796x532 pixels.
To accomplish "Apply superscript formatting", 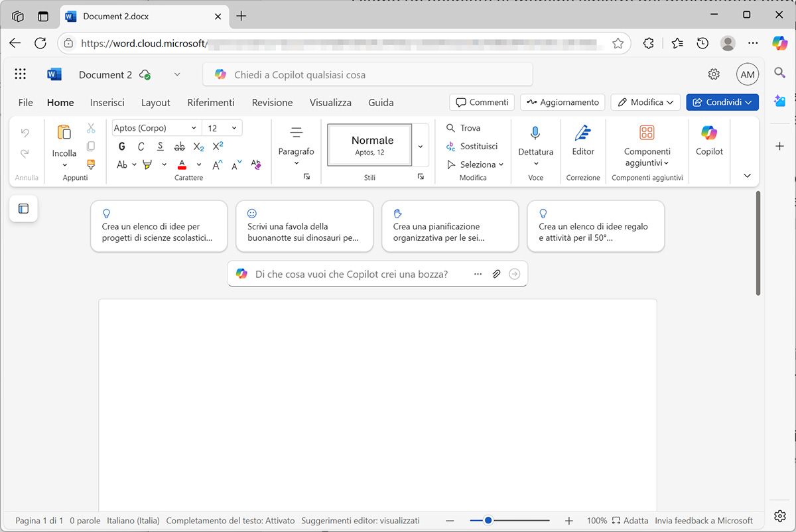I will tap(218, 147).
